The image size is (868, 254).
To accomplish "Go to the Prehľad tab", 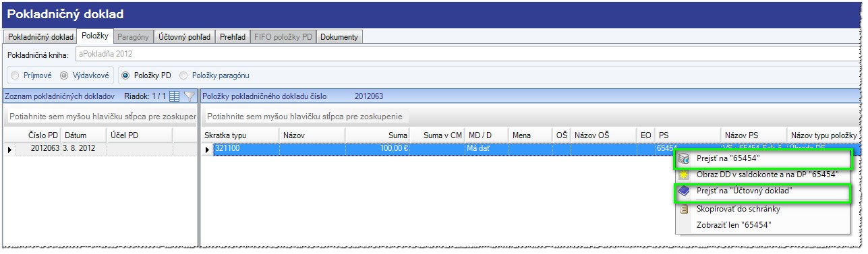I will pyautogui.click(x=233, y=37).
